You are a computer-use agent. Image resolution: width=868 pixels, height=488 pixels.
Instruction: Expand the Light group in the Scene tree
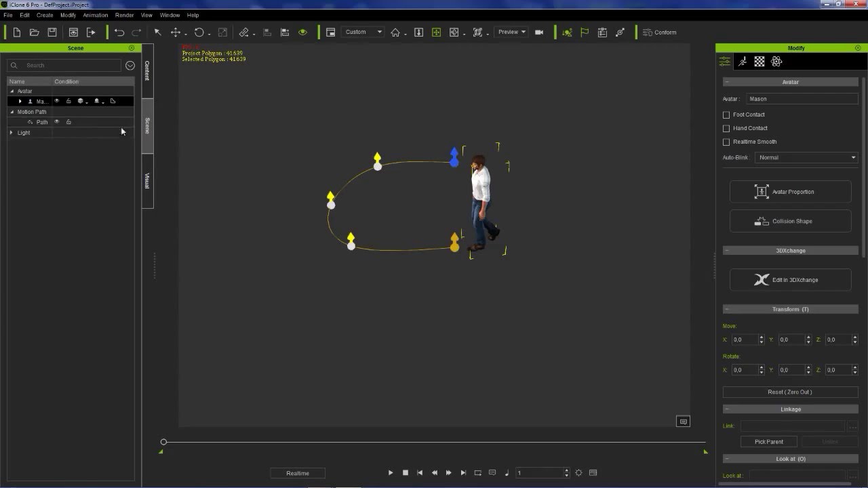point(12,133)
